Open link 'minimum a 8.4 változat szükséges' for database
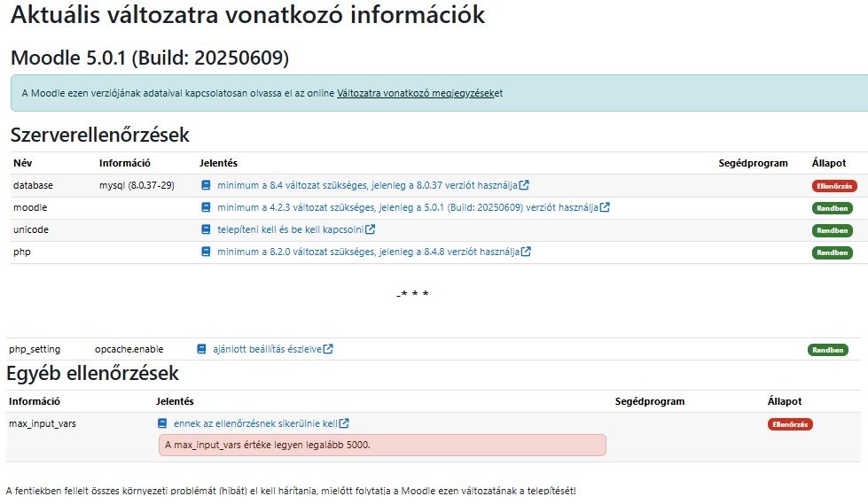The width and height of the screenshot is (868, 504). [x=367, y=185]
